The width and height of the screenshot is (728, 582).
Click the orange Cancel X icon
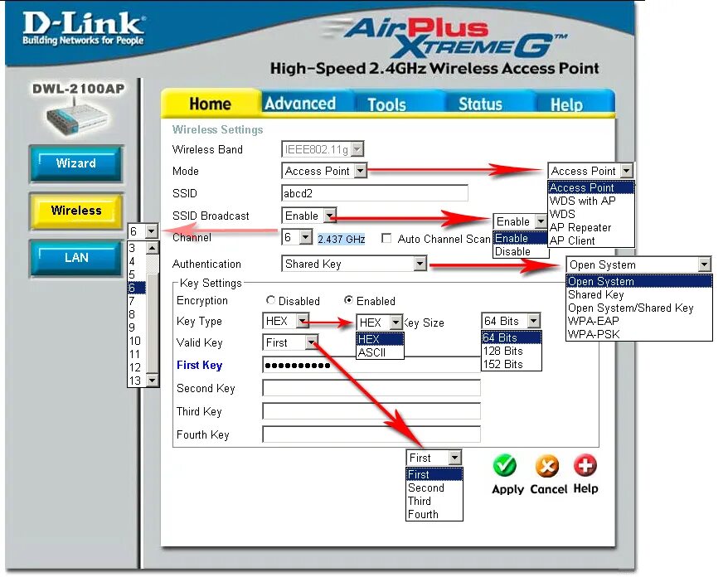point(547,466)
